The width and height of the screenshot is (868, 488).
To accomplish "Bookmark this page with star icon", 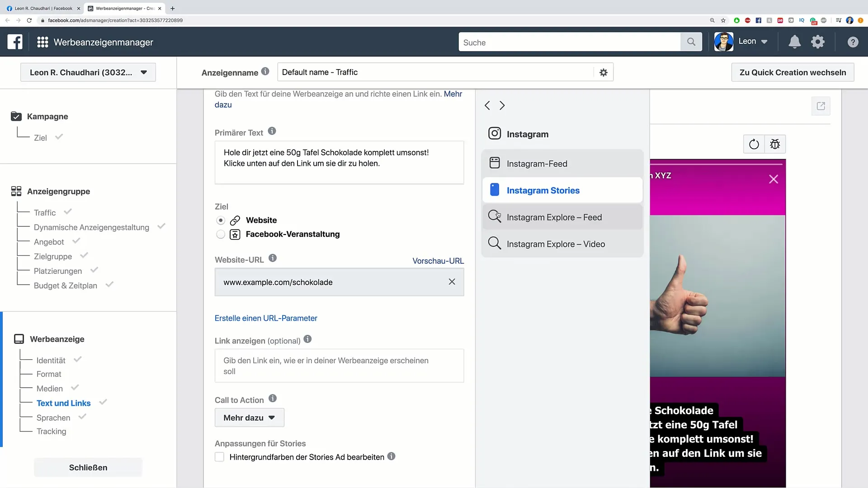I will pos(723,20).
